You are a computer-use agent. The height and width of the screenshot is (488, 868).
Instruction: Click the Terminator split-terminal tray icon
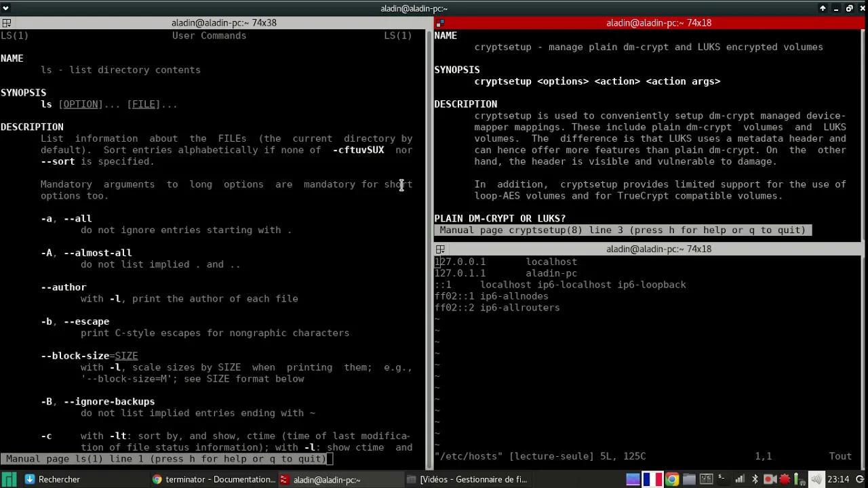tap(706, 479)
